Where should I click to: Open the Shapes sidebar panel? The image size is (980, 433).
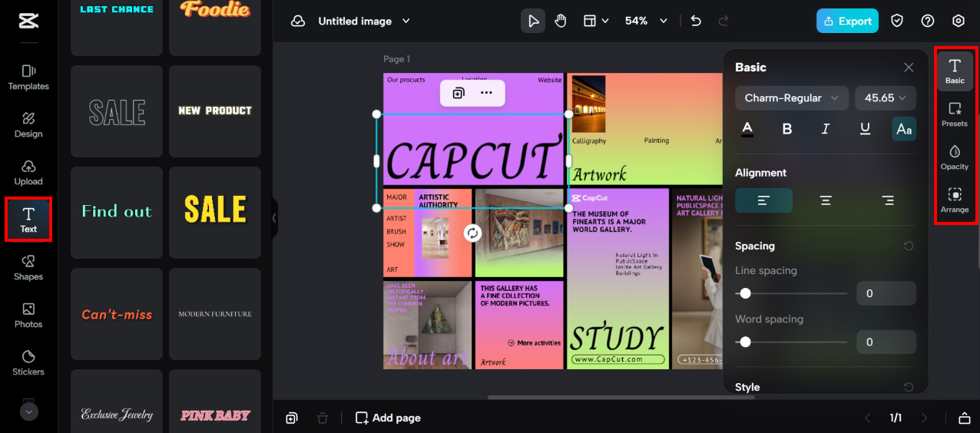28,267
